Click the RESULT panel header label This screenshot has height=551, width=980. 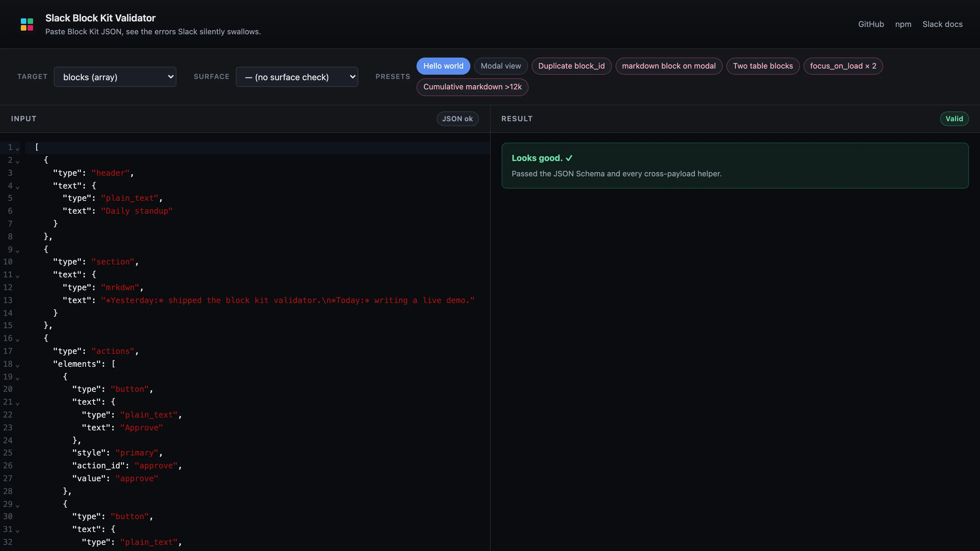(517, 119)
